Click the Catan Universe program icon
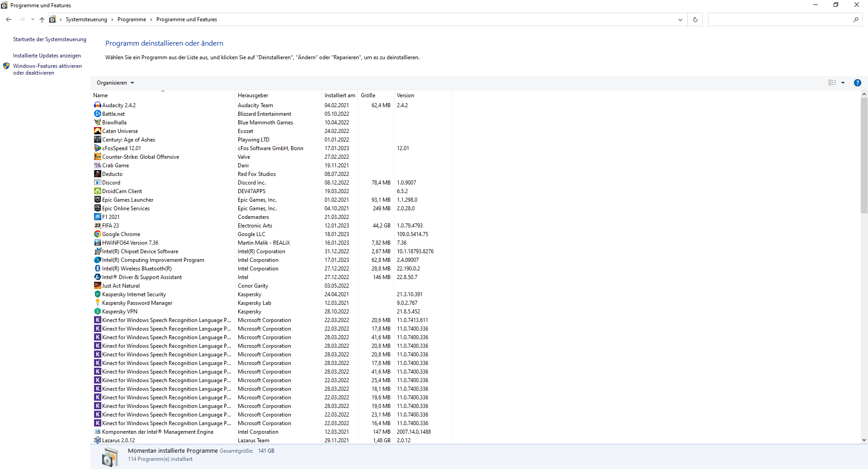 click(97, 131)
